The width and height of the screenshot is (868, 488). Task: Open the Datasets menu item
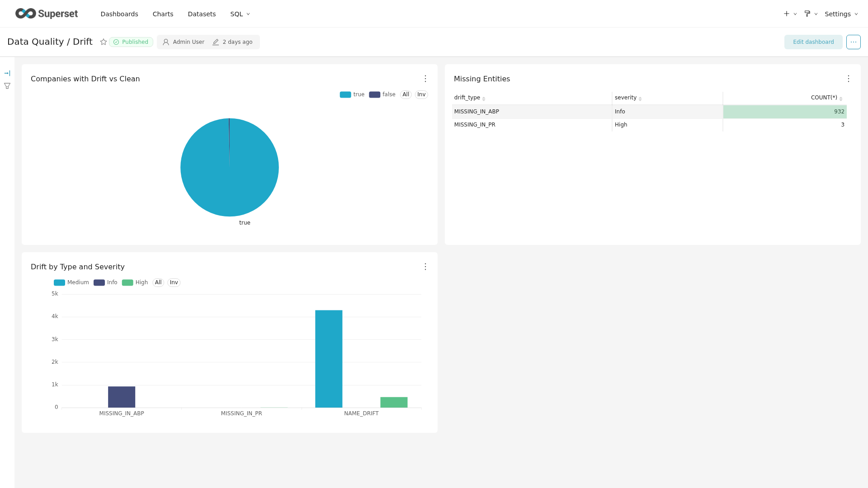202,14
